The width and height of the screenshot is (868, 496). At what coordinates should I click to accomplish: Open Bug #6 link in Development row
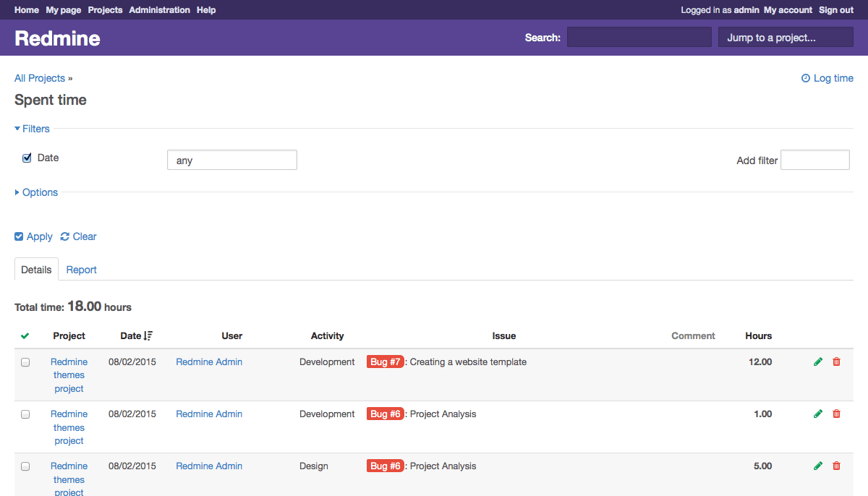(385, 414)
